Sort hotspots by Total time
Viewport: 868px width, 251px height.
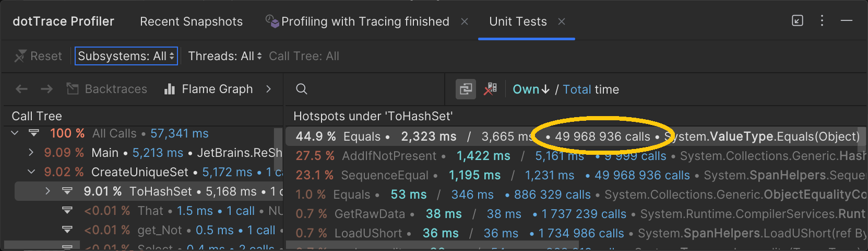coord(577,89)
